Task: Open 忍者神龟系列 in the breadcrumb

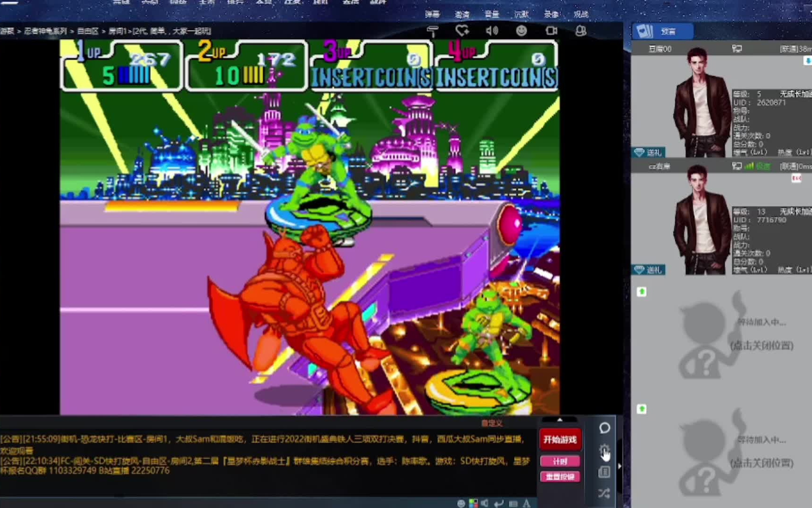Action: pyautogui.click(x=46, y=31)
